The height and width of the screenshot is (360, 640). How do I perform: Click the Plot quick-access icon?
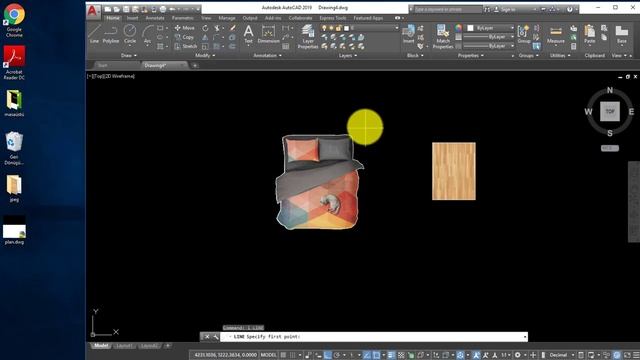tap(163, 9)
